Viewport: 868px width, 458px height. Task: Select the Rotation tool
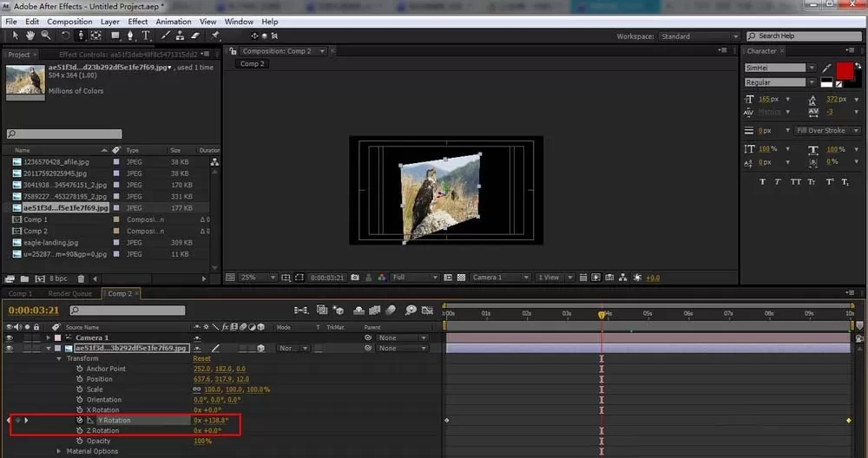[65, 36]
